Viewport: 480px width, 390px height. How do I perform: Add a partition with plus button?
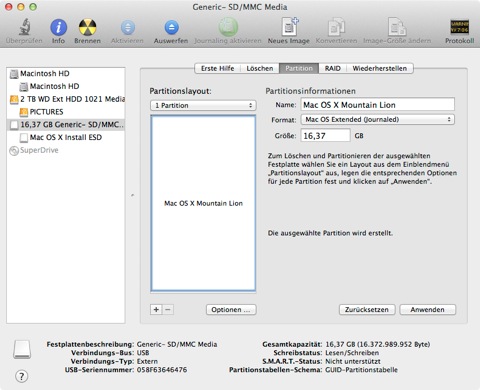156,310
